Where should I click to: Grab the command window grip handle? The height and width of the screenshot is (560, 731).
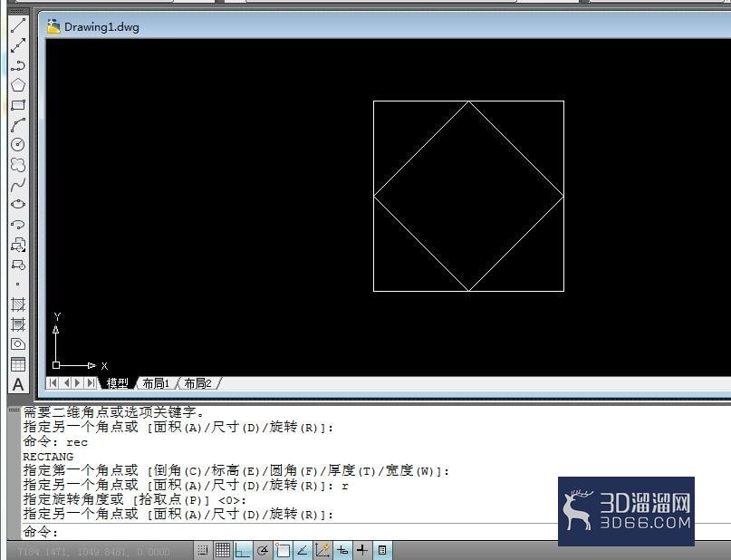tap(14, 410)
